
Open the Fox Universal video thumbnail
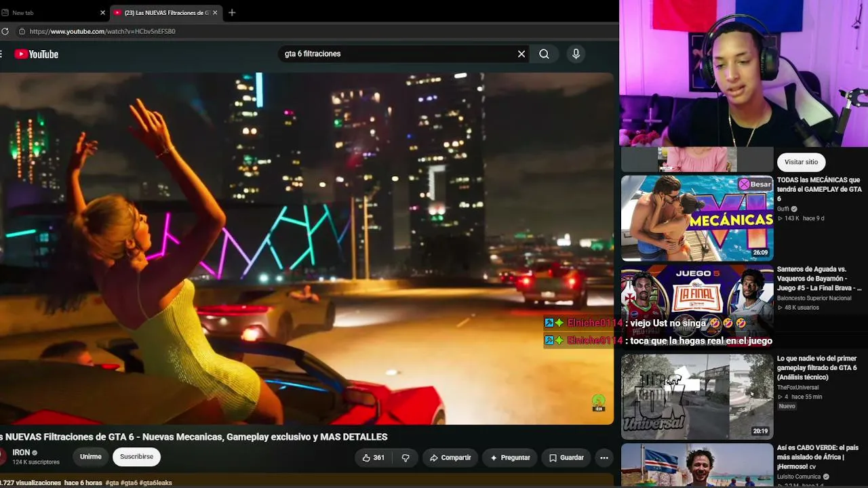click(697, 396)
